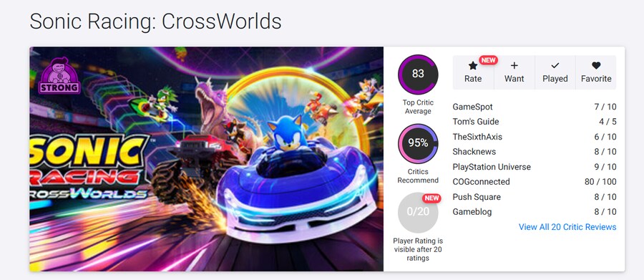Click the NEW badge on Rate
The image size is (644, 280).
(488, 60)
